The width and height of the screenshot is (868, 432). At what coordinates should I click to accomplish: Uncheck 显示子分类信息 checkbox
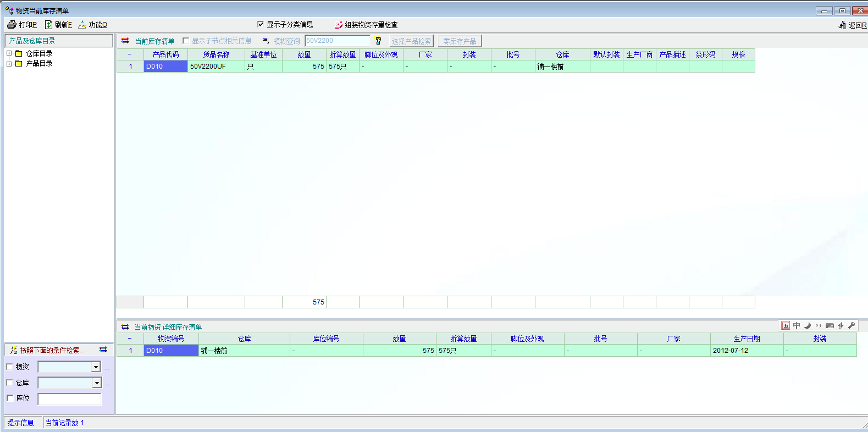point(261,24)
